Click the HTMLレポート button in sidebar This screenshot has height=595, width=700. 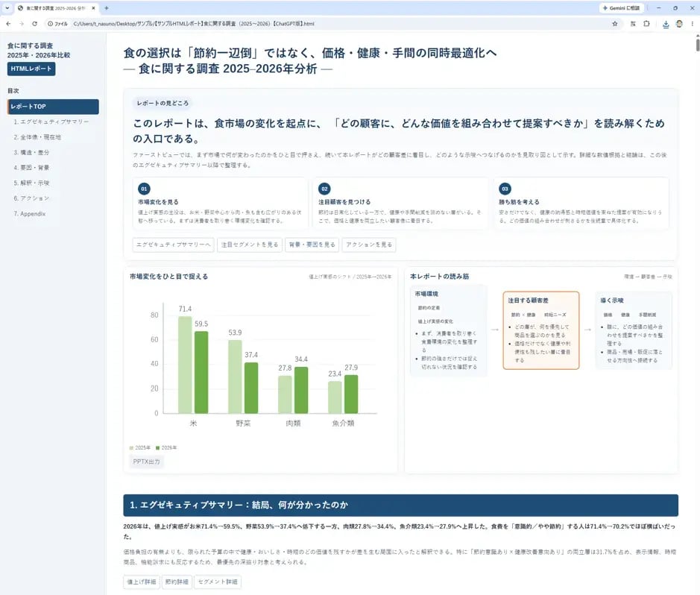coord(31,69)
